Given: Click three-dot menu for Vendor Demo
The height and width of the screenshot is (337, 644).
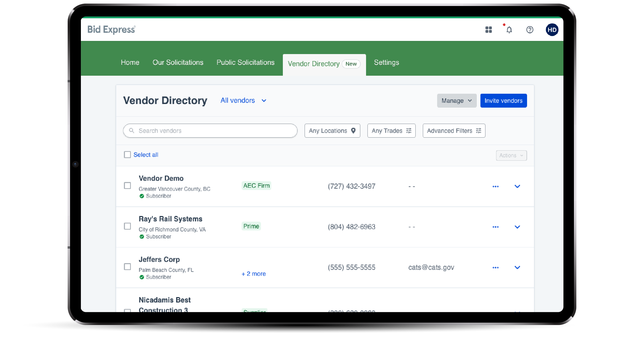Looking at the screenshot, I should coord(495,186).
